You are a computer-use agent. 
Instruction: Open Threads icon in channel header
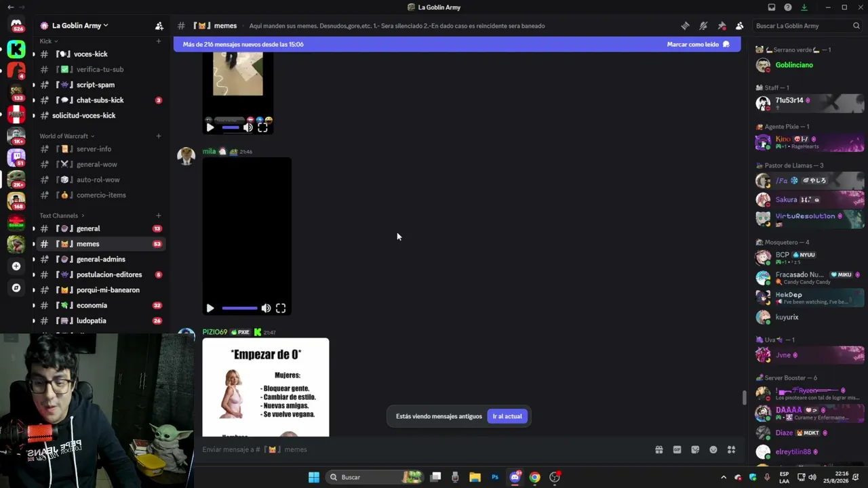click(x=685, y=26)
